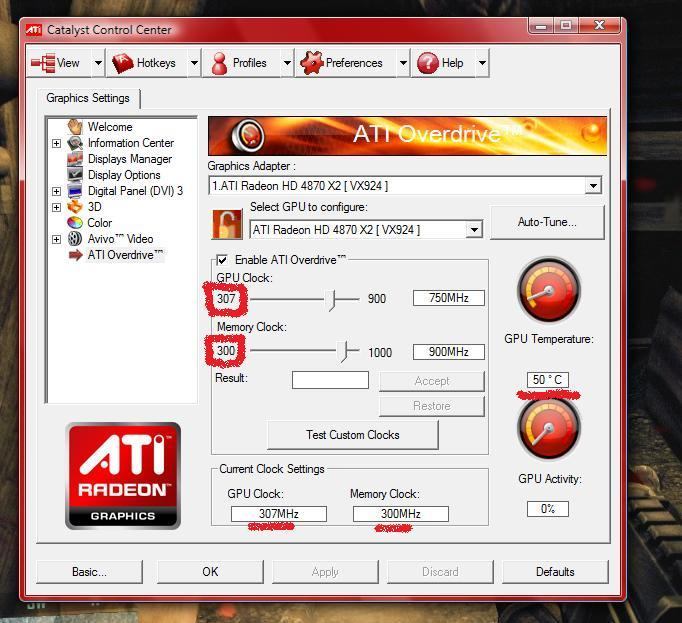
Task: Click the GPU Clock slider handle
Action: [x=332, y=300]
